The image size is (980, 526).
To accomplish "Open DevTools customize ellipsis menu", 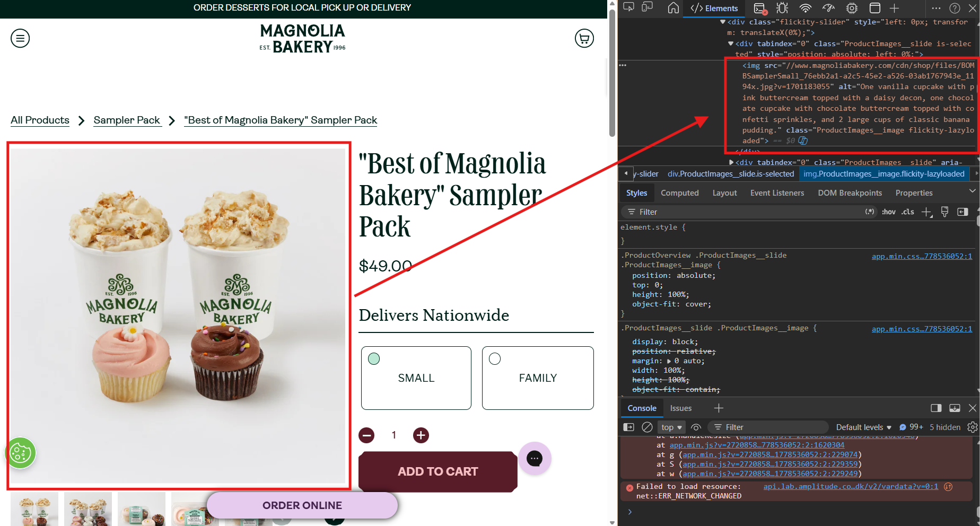I will coord(936,8).
